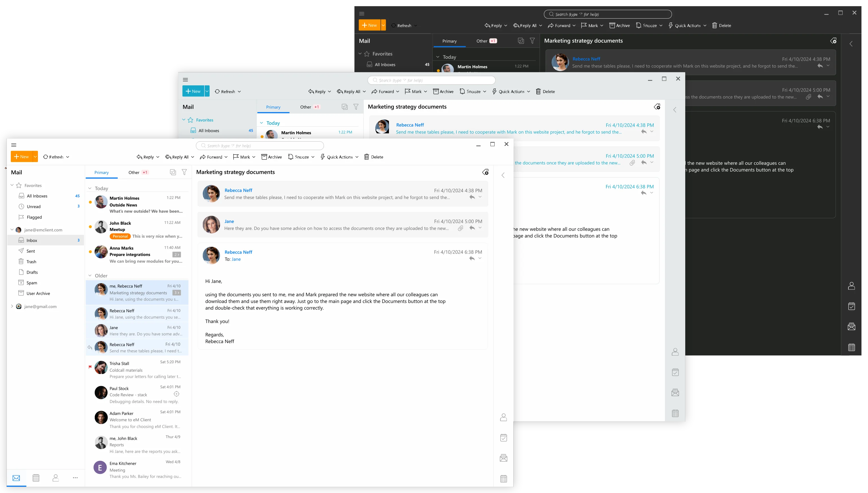Expand the jane@gmail.com account tree
This screenshot has height=493, width=868.
[x=12, y=306]
